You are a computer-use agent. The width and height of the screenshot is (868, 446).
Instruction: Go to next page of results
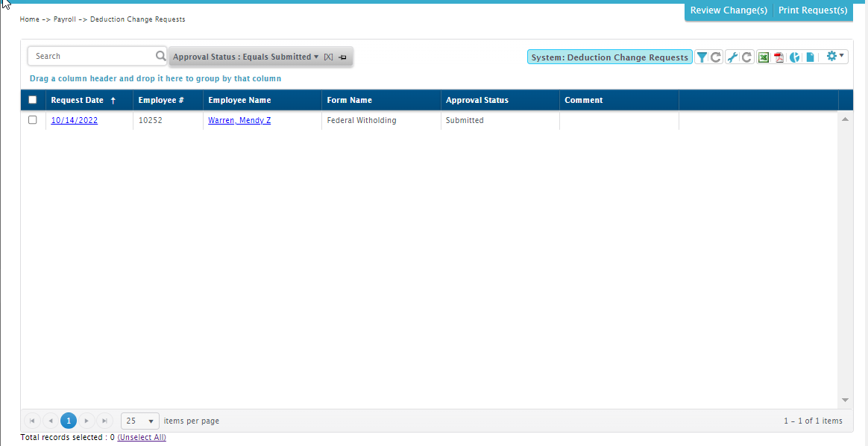(87, 421)
